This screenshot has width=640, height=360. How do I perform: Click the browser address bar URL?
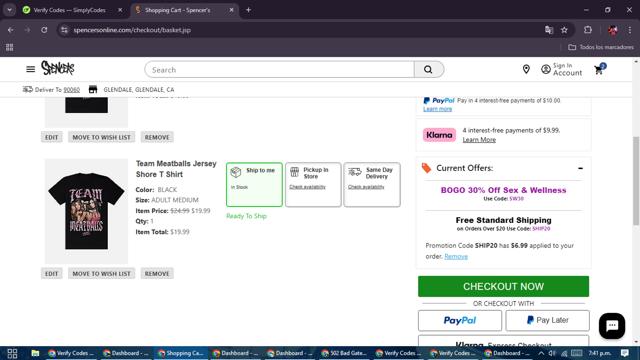tap(132, 30)
